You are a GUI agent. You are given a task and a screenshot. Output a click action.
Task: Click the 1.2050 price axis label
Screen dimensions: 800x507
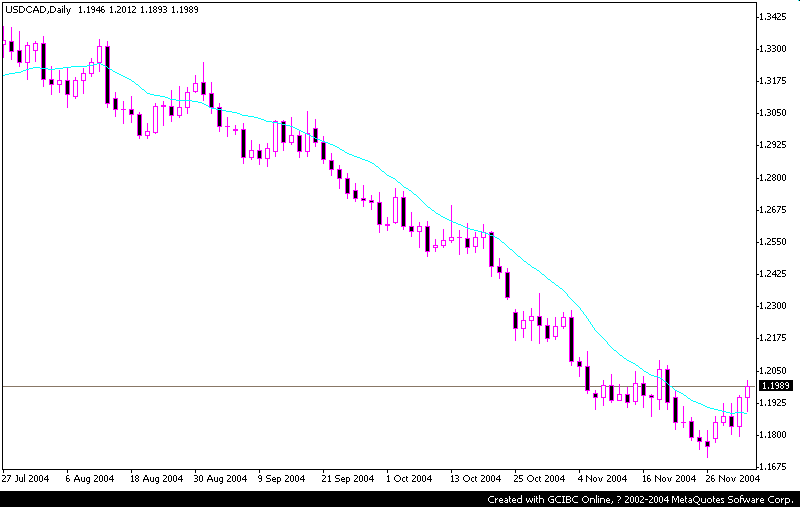(x=772, y=371)
